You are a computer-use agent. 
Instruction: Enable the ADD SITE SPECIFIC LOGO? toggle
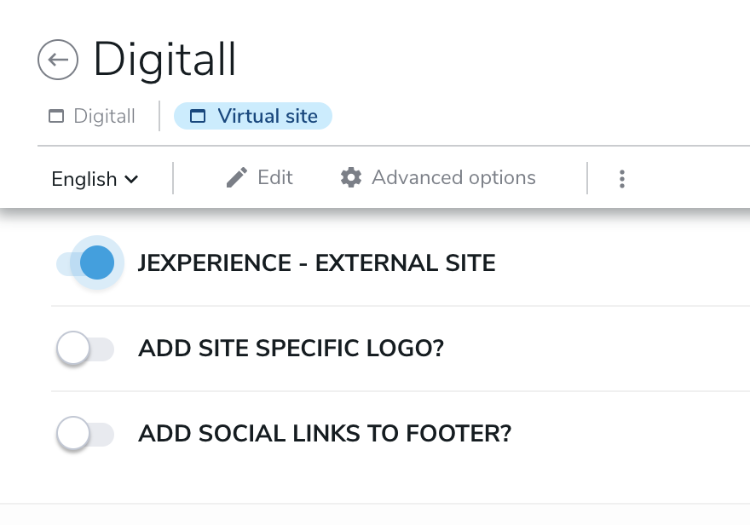coord(85,349)
